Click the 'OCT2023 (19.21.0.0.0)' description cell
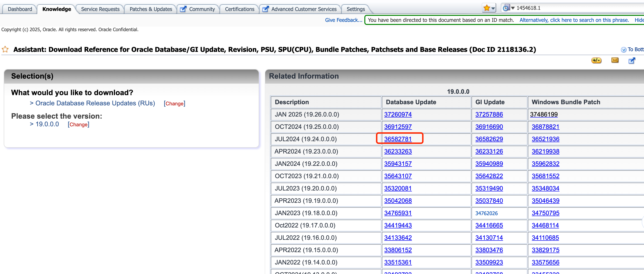This screenshot has height=274, width=644. pos(326,176)
